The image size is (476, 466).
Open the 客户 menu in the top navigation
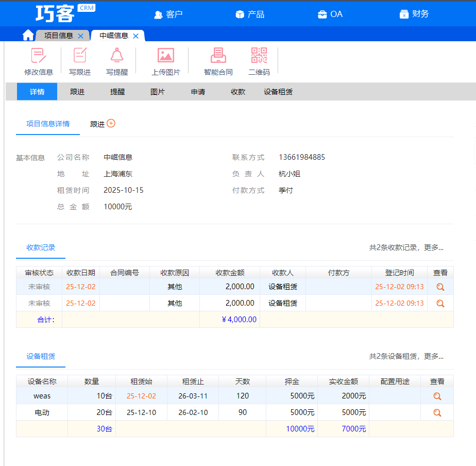click(168, 14)
